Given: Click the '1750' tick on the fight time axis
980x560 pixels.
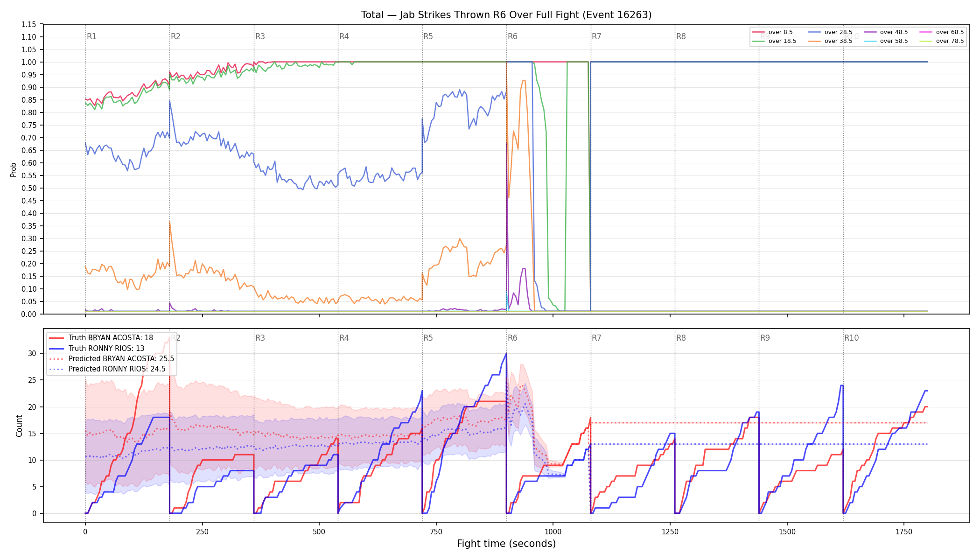Looking at the screenshot, I should pyautogui.click(x=904, y=532).
